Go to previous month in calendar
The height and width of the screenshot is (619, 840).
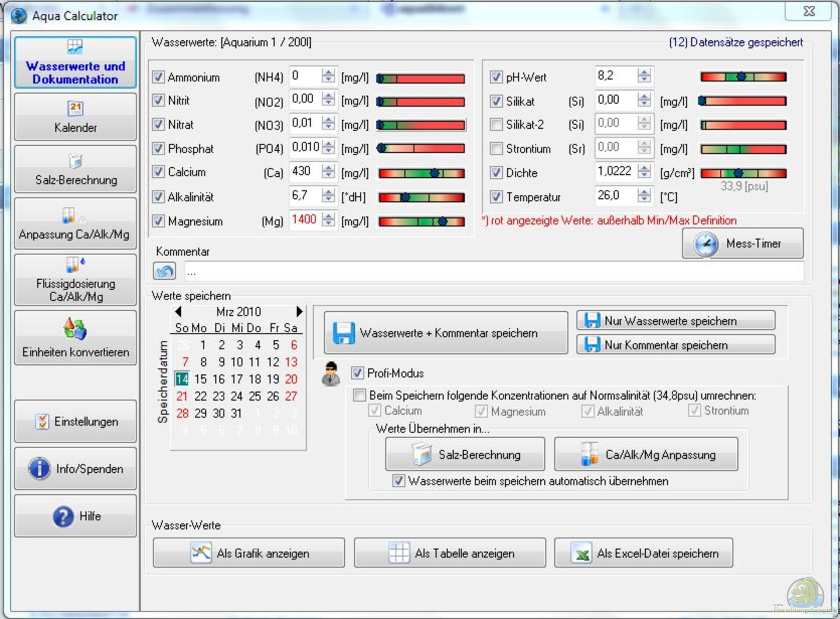click(178, 311)
